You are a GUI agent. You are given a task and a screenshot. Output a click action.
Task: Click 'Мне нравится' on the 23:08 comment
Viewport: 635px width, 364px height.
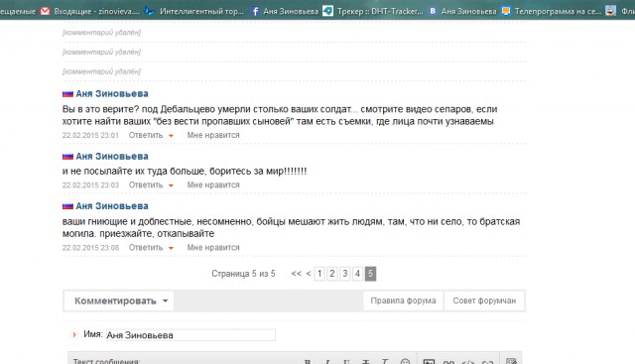tap(213, 248)
